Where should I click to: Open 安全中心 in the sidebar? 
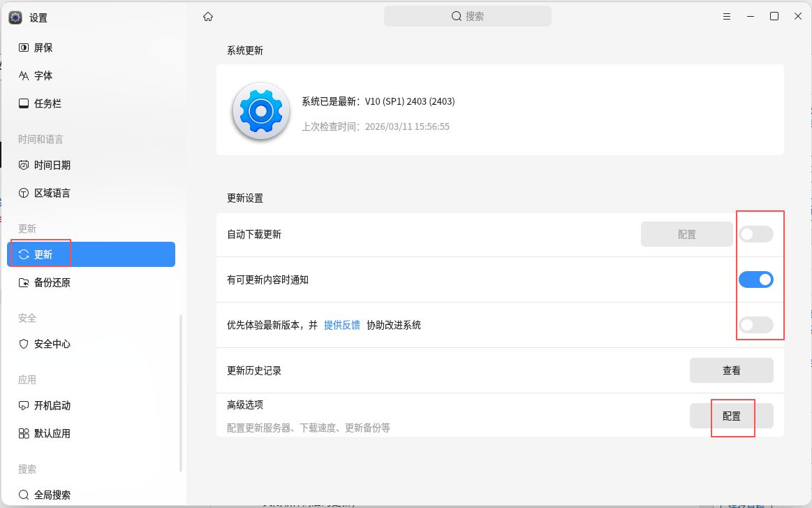pos(52,344)
